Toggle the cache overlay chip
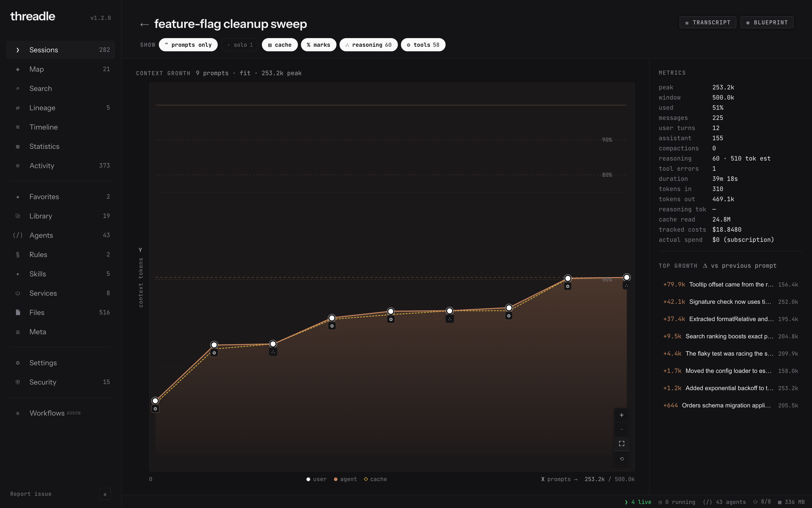Image resolution: width=812 pixels, height=508 pixels. click(x=280, y=45)
